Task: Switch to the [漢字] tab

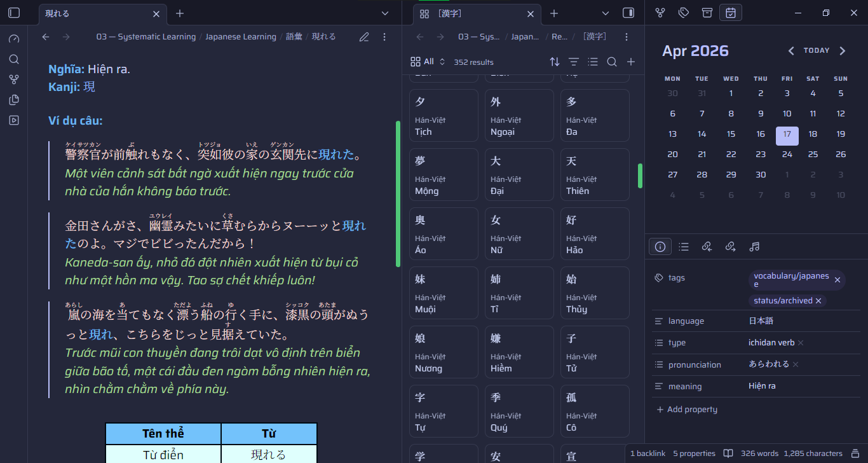Action: [x=477, y=13]
